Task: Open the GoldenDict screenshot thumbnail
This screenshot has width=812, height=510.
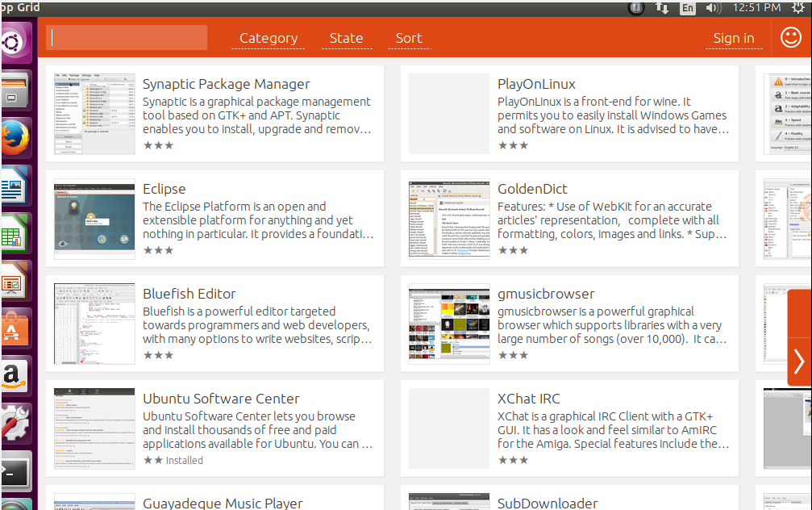Action: click(449, 219)
